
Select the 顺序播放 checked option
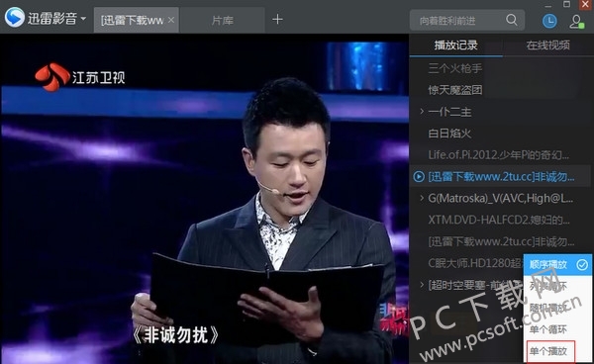click(x=557, y=264)
